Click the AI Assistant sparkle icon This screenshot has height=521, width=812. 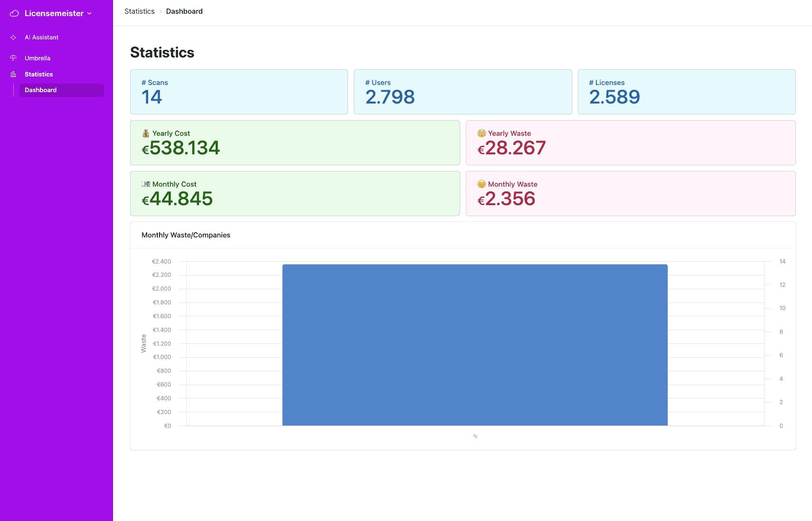[13, 38]
